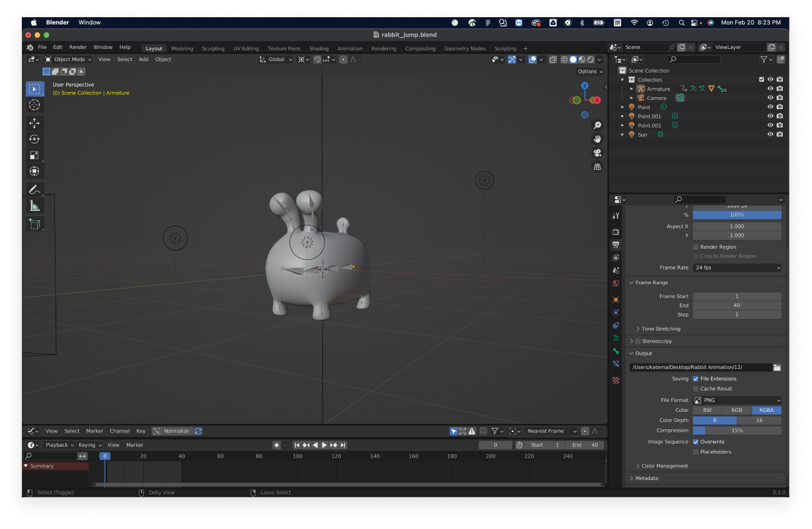This screenshot has width=812, height=529.
Task: Set color mode to RGB
Action: click(x=737, y=410)
